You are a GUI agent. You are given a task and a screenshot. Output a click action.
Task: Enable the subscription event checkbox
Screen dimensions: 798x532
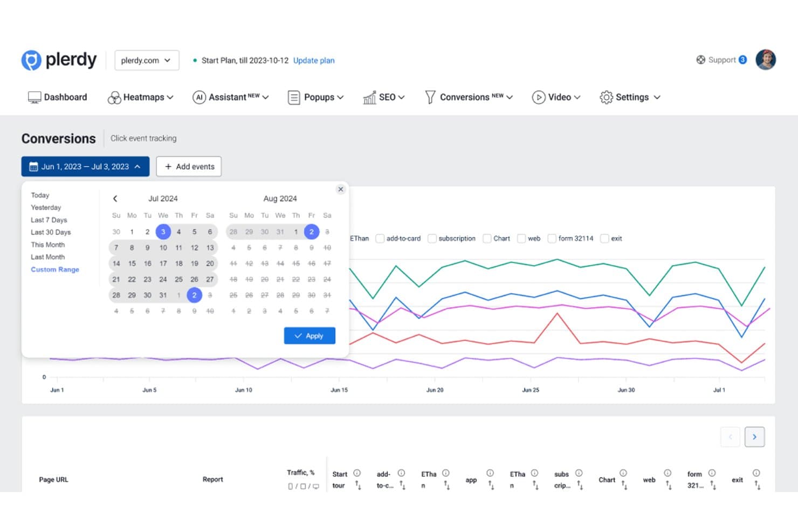[432, 238]
